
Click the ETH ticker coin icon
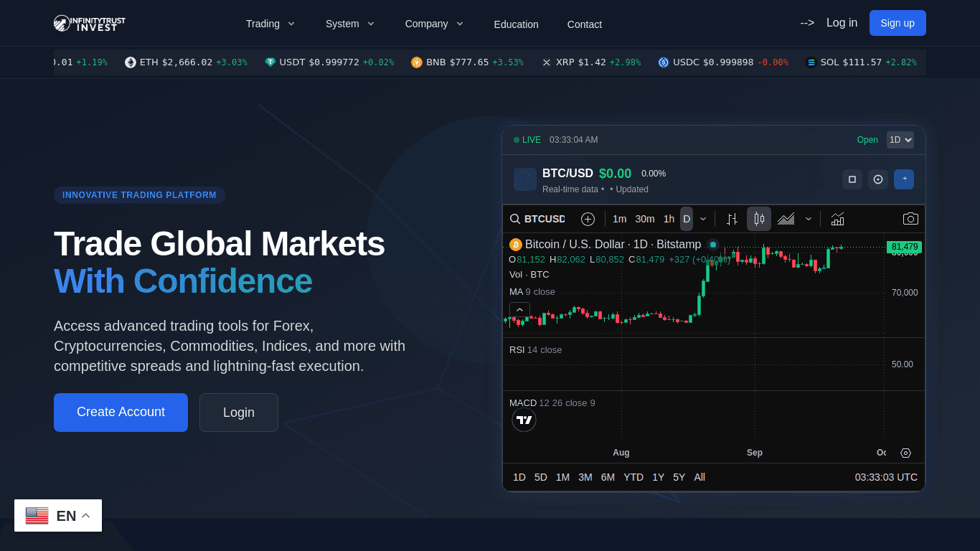[131, 62]
